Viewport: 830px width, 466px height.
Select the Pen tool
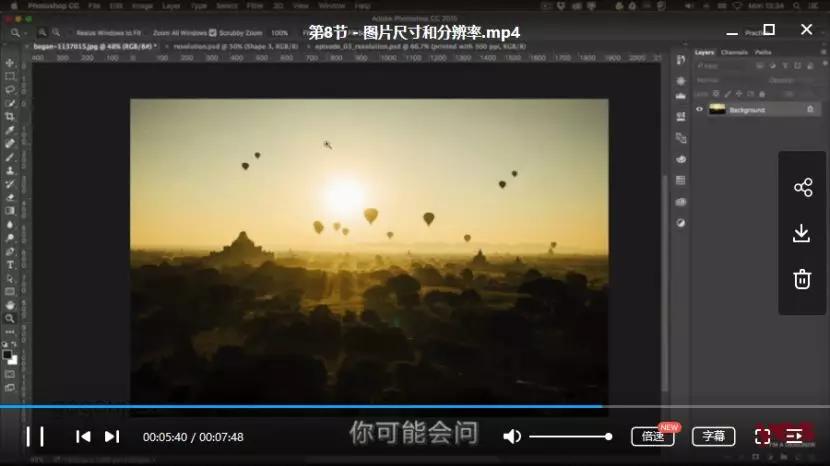click(10, 252)
